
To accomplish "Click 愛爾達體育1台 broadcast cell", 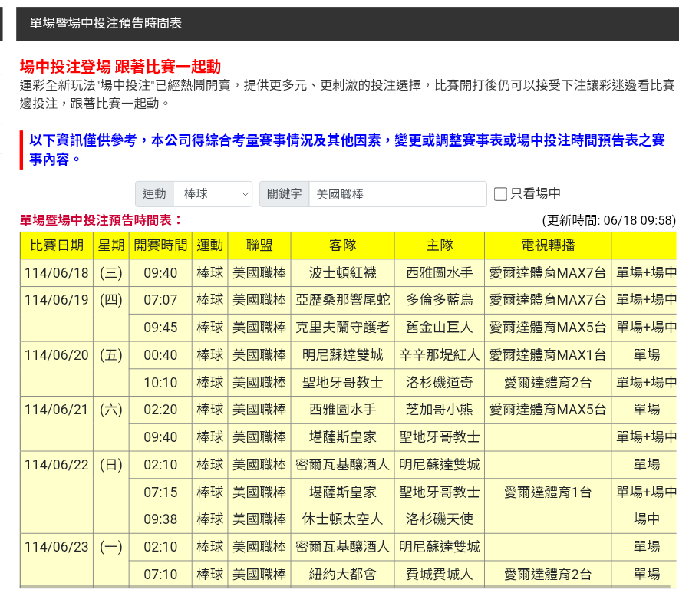I will click(548, 492).
